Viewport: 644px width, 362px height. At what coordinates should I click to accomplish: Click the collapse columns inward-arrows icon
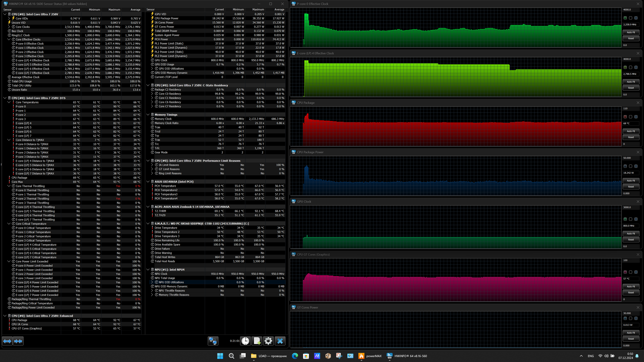coord(18,341)
